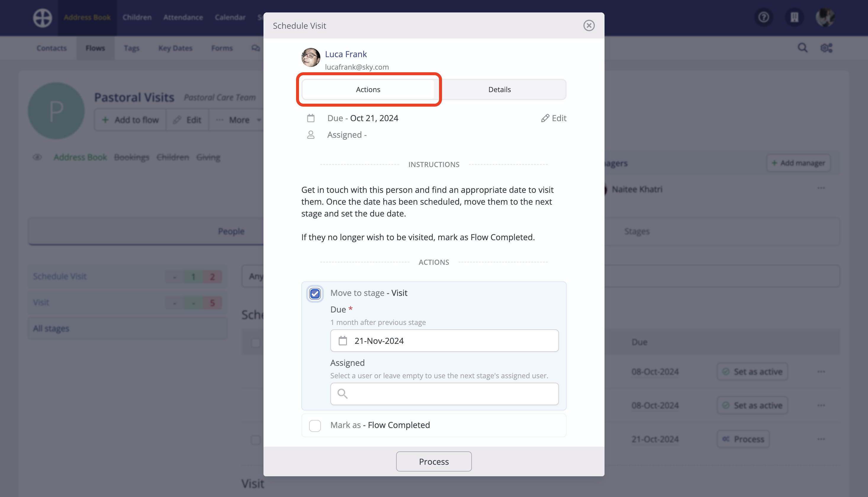Open the Attendance module

[183, 17]
